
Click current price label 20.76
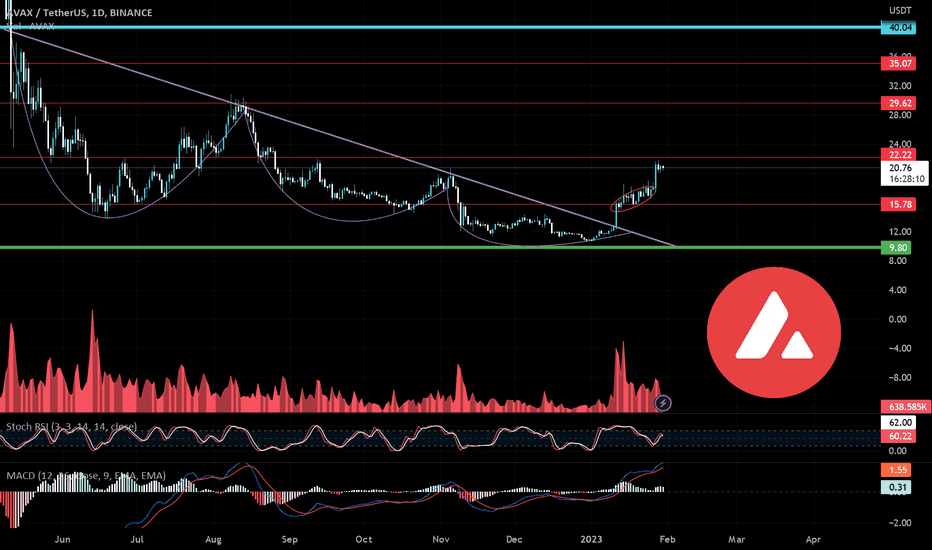[x=900, y=168]
